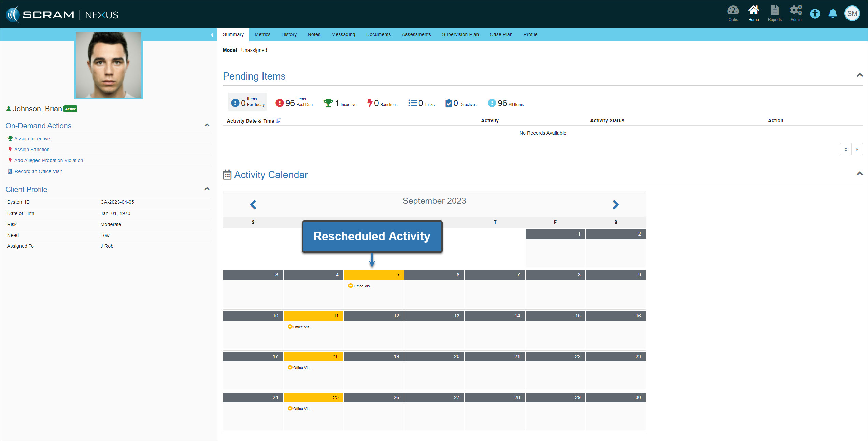Collapse the Pending Items section

tap(859, 75)
